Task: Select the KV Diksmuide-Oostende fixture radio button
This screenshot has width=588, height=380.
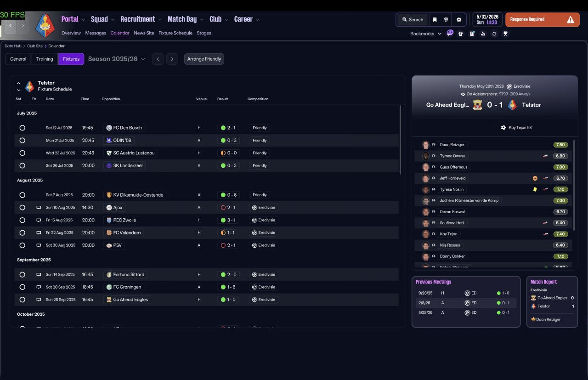Action: tap(22, 195)
